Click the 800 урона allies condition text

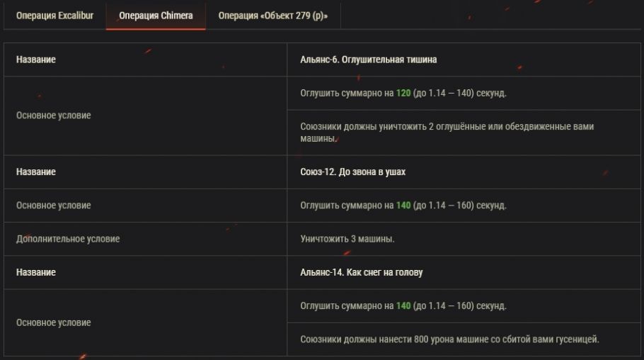point(449,339)
